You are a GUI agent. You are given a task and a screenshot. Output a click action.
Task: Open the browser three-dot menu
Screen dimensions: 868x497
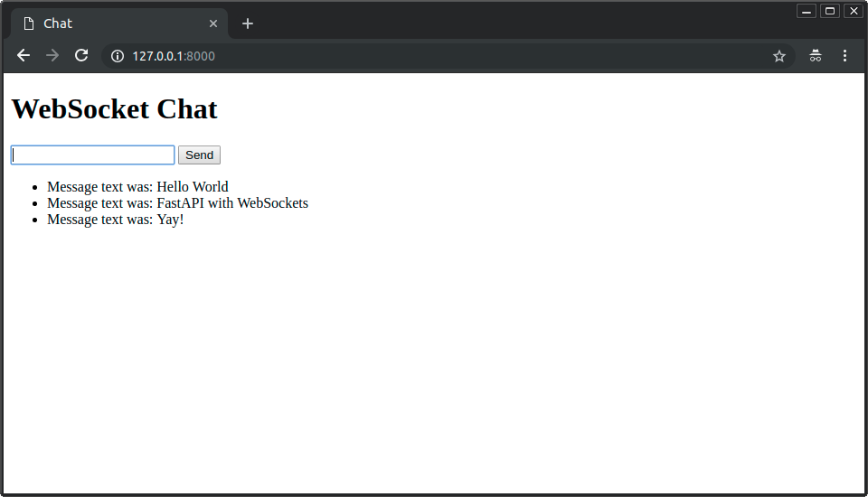click(x=844, y=56)
